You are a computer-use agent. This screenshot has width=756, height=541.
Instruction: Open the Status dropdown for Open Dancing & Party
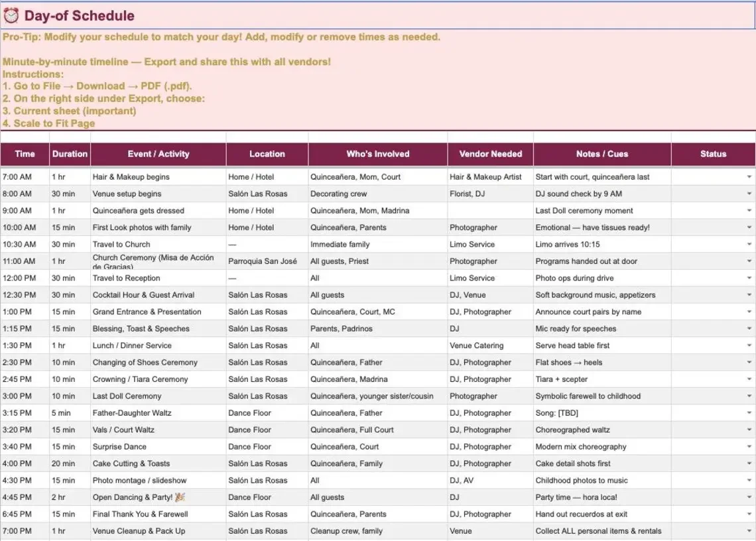coord(750,497)
